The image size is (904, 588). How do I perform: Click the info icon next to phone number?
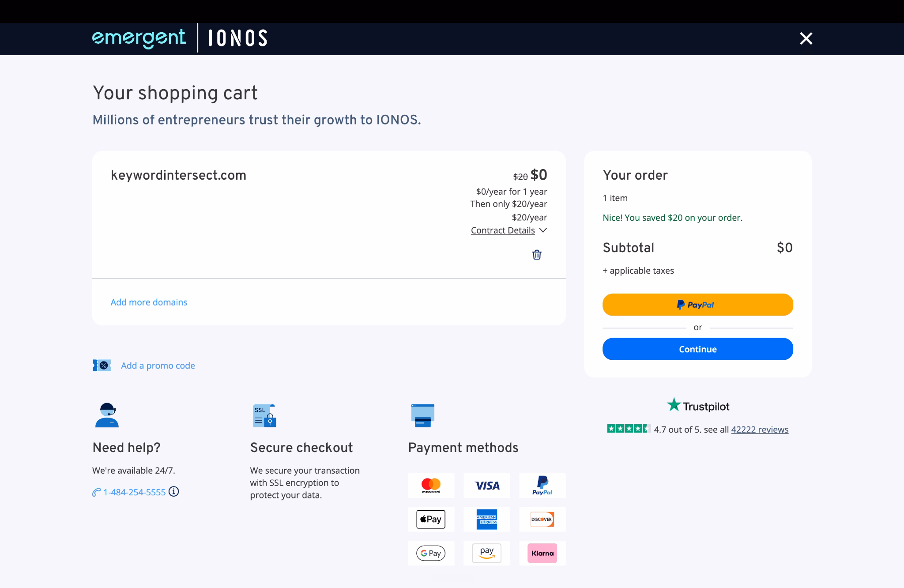(x=174, y=491)
